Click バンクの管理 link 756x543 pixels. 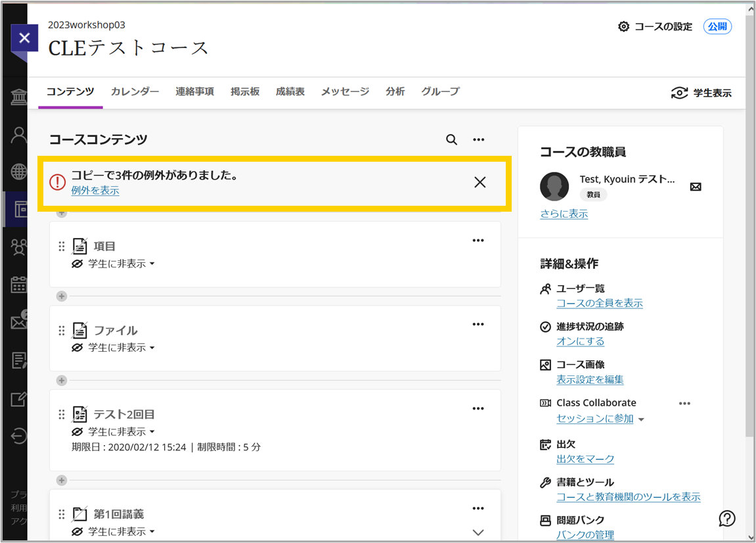click(585, 535)
